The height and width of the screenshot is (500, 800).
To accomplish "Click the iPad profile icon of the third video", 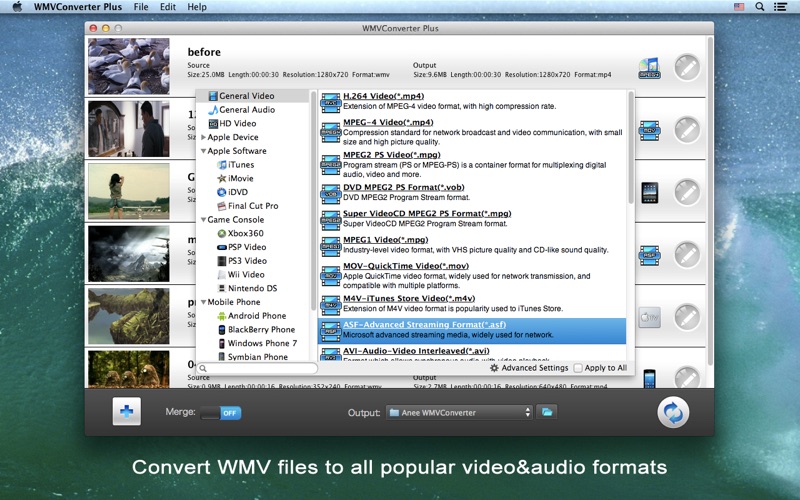I will click(x=649, y=193).
